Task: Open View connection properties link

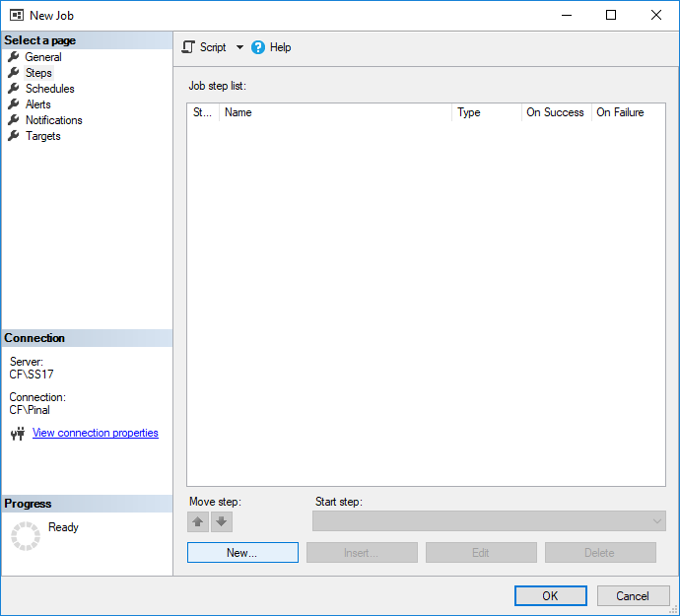Action: click(x=96, y=433)
